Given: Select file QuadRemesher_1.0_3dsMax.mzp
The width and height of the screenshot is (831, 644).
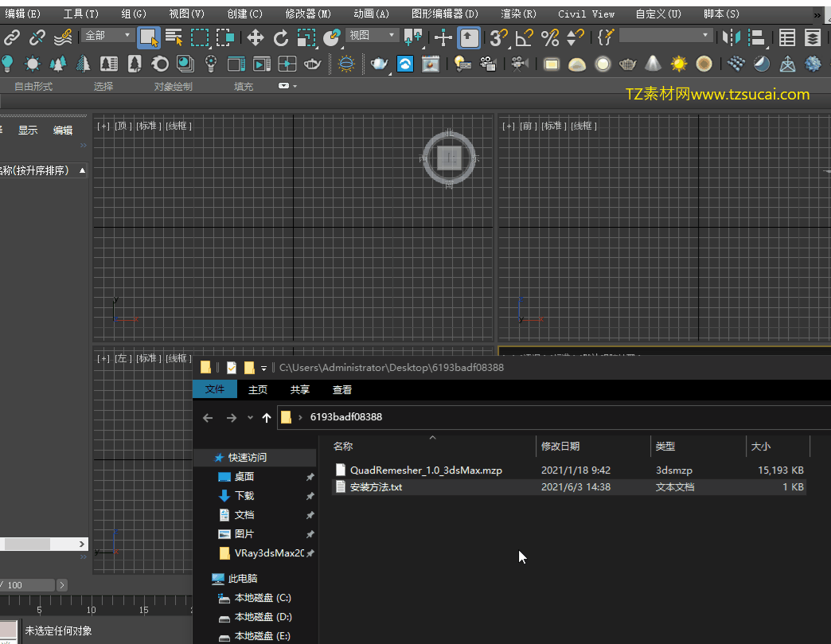Looking at the screenshot, I should 426,470.
